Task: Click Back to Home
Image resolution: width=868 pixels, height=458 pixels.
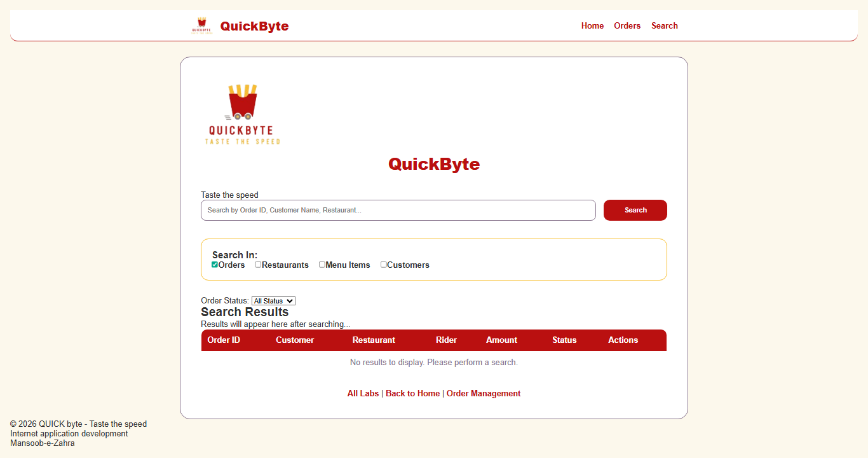Action: 412,393
